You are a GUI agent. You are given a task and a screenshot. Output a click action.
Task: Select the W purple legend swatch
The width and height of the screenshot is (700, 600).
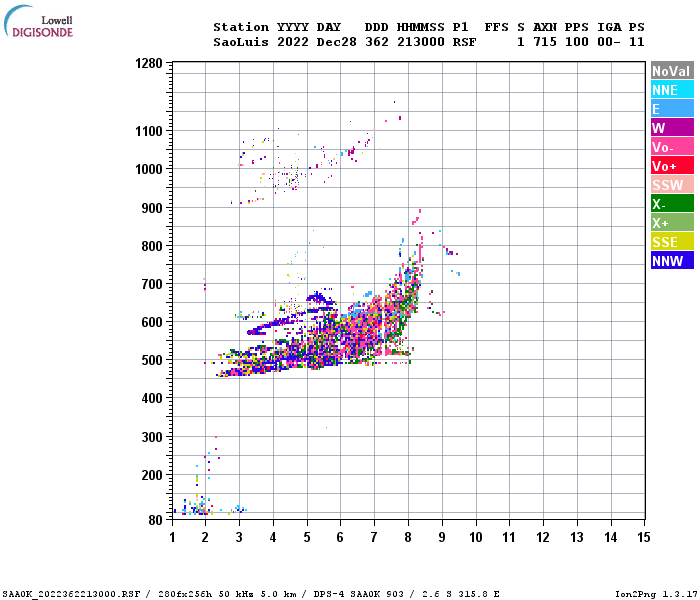tap(672, 128)
